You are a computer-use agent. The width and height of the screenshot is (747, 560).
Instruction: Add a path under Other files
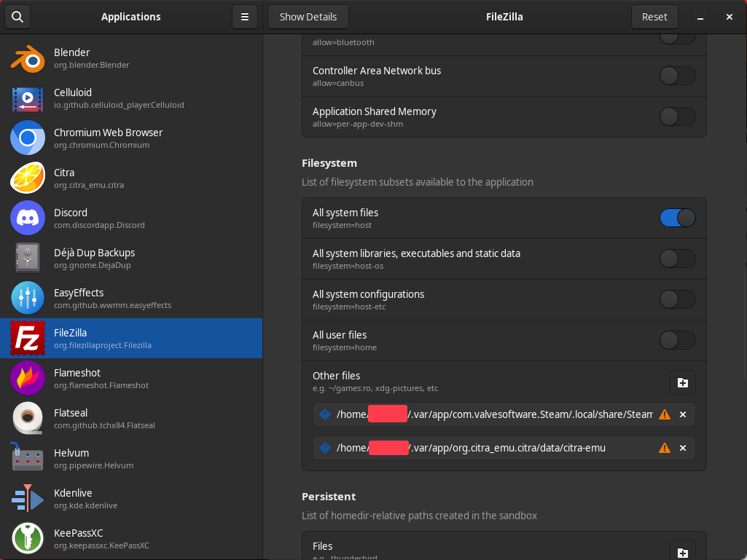(x=682, y=382)
